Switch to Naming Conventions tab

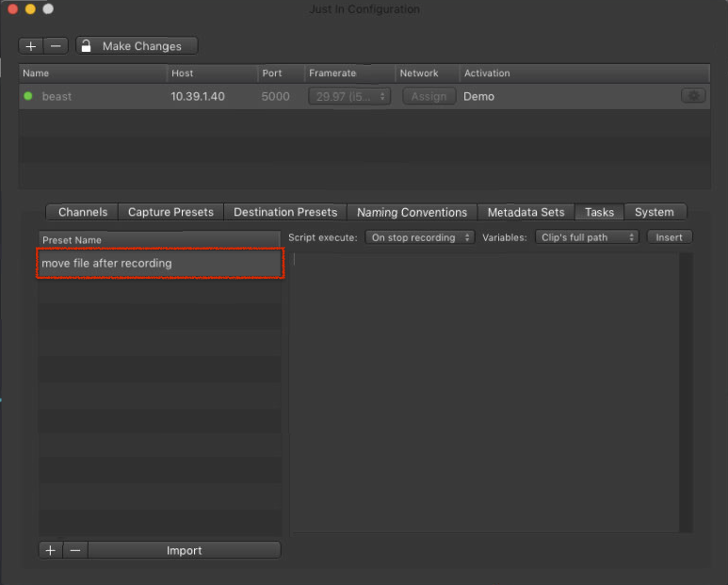(x=412, y=212)
